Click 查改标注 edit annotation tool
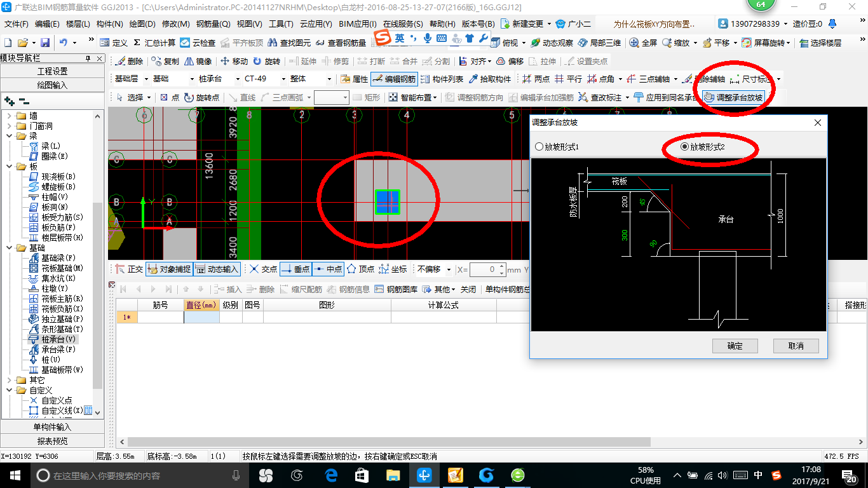The image size is (868, 488). (x=600, y=98)
